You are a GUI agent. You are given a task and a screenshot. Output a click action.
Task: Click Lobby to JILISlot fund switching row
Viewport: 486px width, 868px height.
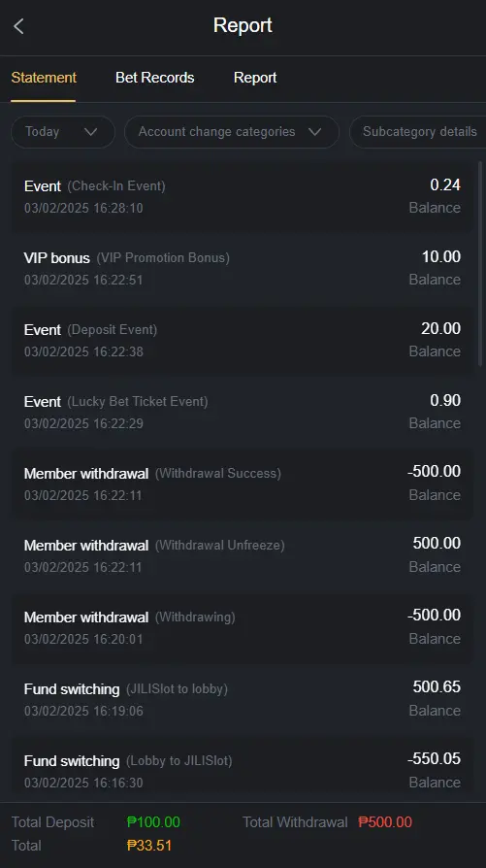pos(243,771)
